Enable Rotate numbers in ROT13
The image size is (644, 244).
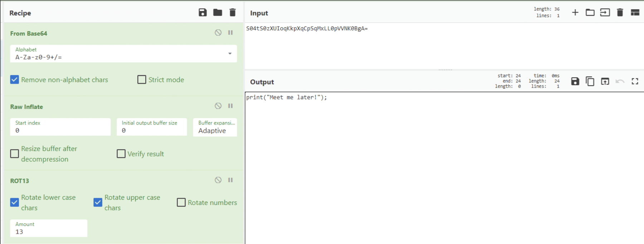181,202
